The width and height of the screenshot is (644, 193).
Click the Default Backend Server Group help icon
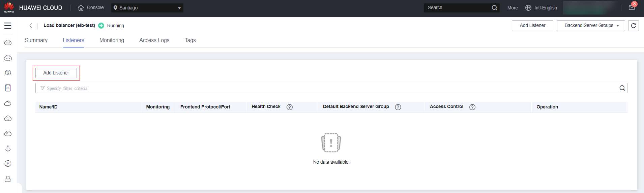(398, 107)
